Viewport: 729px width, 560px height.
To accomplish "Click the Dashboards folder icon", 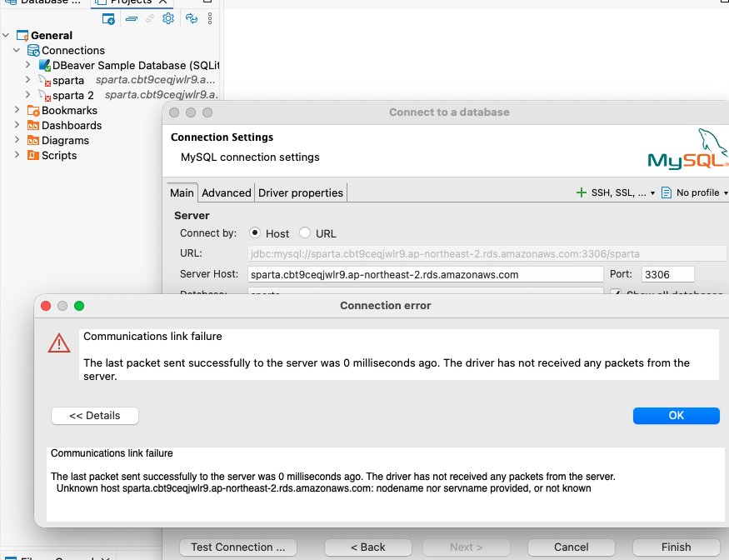I will pyautogui.click(x=33, y=126).
